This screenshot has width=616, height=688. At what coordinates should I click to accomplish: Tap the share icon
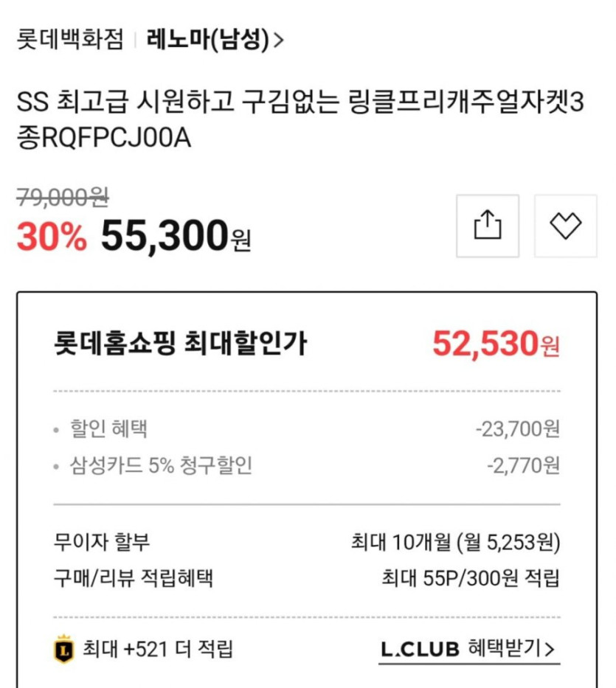487,226
